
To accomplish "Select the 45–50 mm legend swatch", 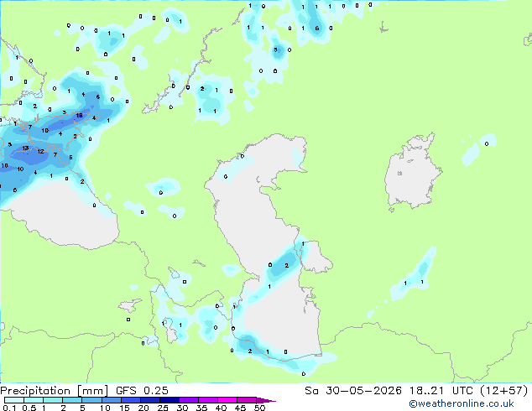I will (247, 400).
